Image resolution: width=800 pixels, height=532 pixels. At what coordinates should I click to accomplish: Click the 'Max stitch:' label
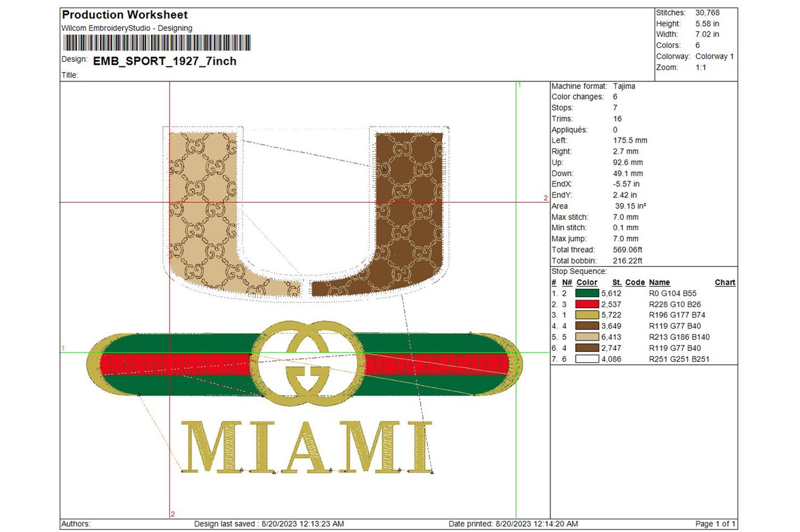click(570, 217)
